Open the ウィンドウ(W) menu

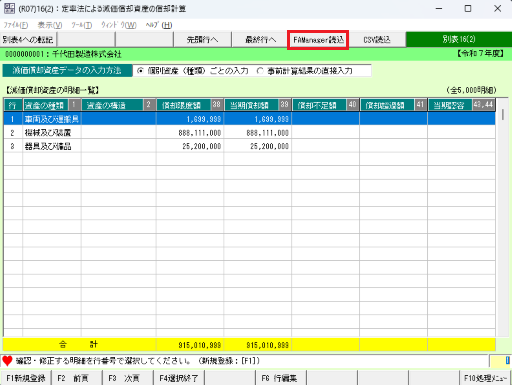point(119,25)
